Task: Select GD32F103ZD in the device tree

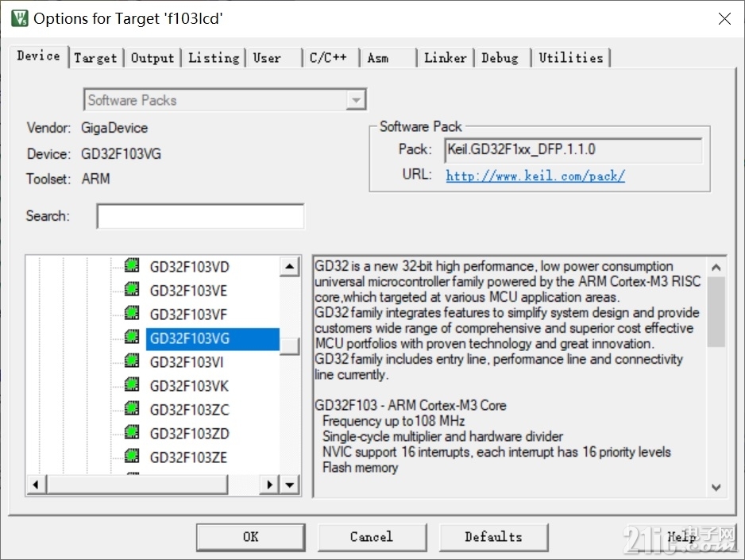Action: point(190,434)
